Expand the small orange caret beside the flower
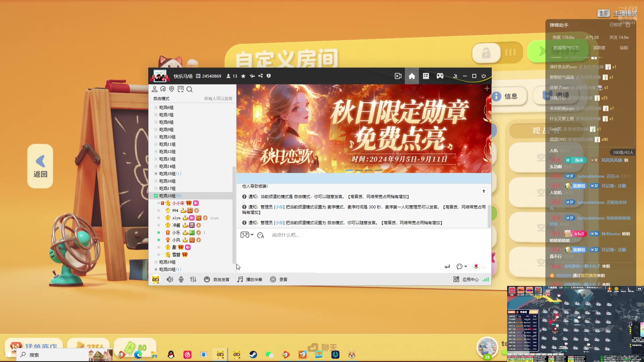This screenshot has height=362, width=644. point(484,267)
